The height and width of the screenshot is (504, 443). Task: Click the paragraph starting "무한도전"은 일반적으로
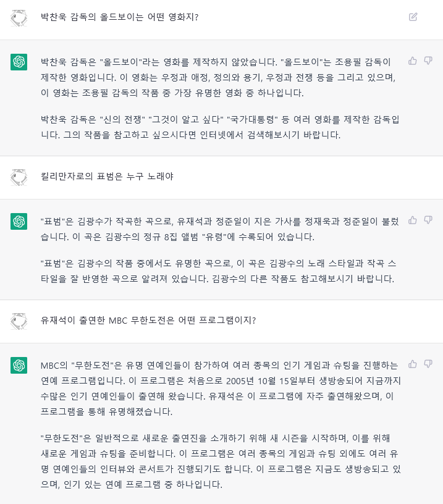click(221, 461)
